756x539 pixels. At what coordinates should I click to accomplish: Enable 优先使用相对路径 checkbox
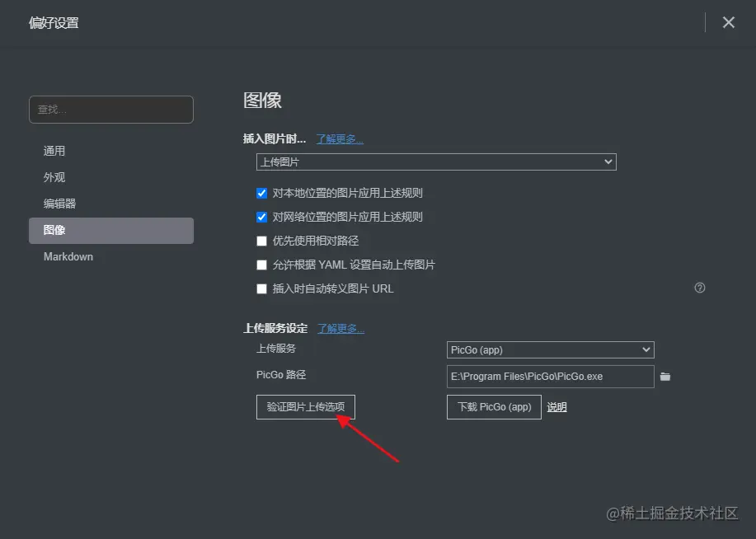(262, 241)
